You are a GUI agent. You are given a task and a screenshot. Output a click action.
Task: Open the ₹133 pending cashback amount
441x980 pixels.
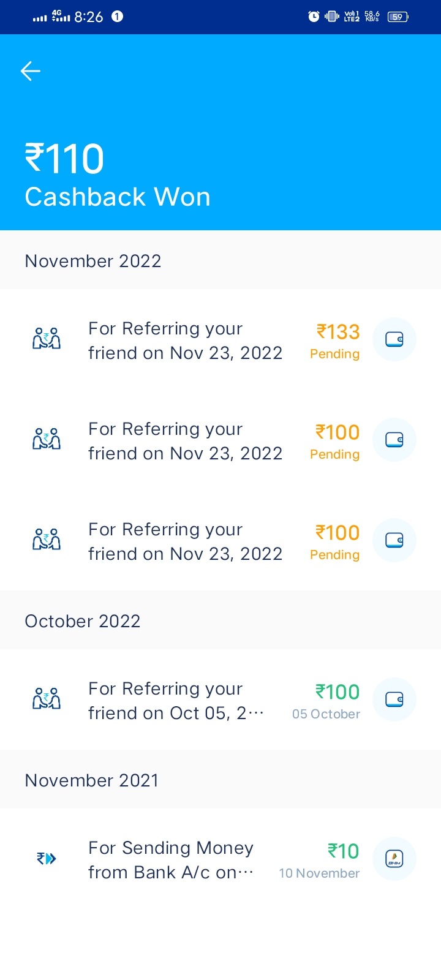tap(338, 332)
